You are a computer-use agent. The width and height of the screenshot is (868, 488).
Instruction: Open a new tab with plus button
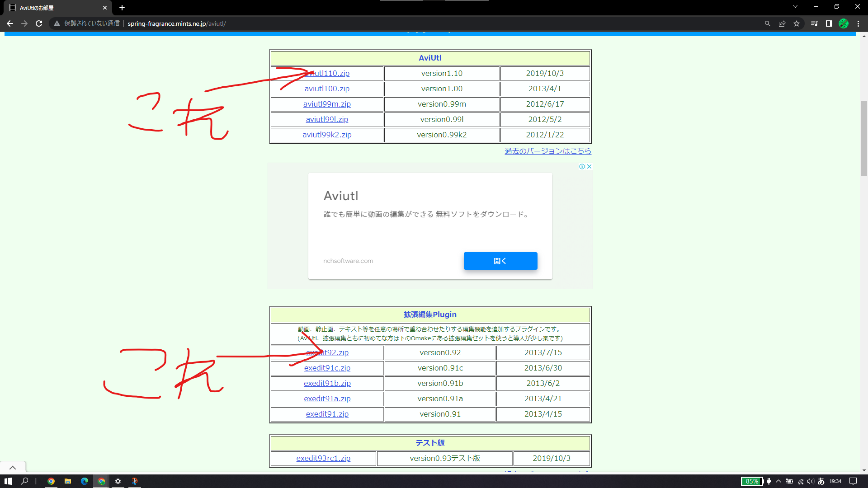122,8
